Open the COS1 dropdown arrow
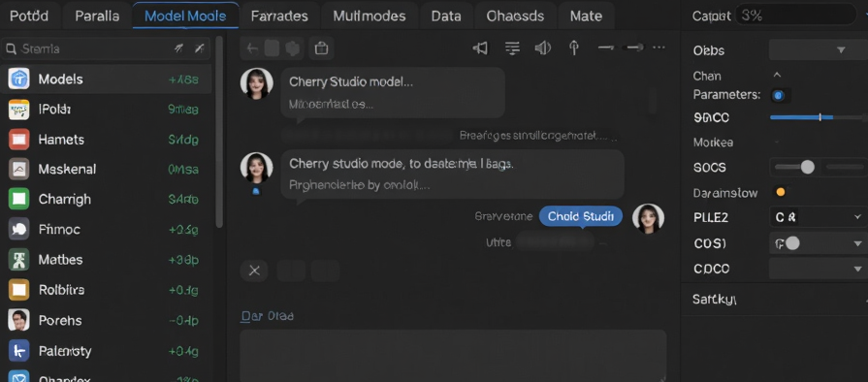The height and width of the screenshot is (382, 868). click(x=857, y=243)
